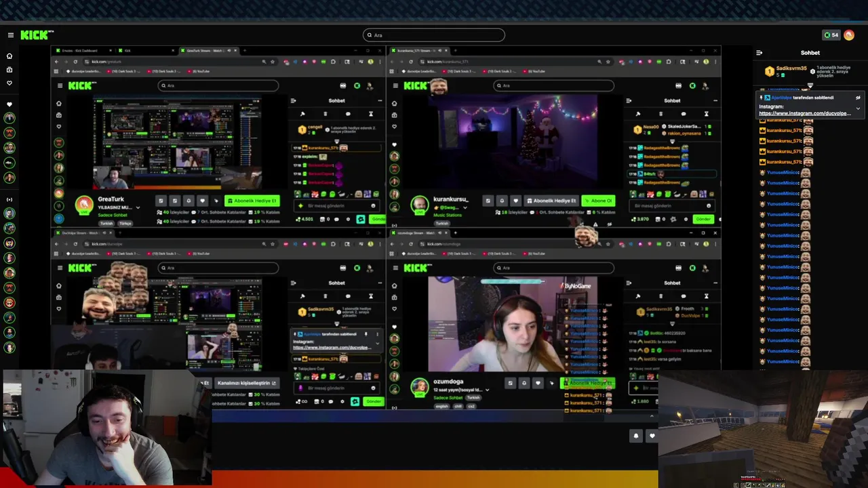Toggle notification bell on kurankursu_ channel
Image resolution: width=868 pixels, height=488 pixels.
tap(502, 201)
